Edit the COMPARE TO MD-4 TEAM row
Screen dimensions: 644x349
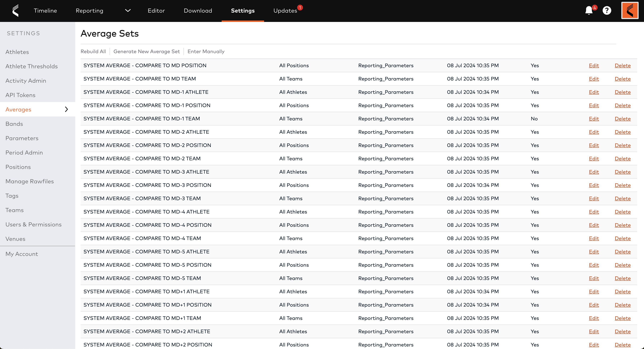pos(594,238)
